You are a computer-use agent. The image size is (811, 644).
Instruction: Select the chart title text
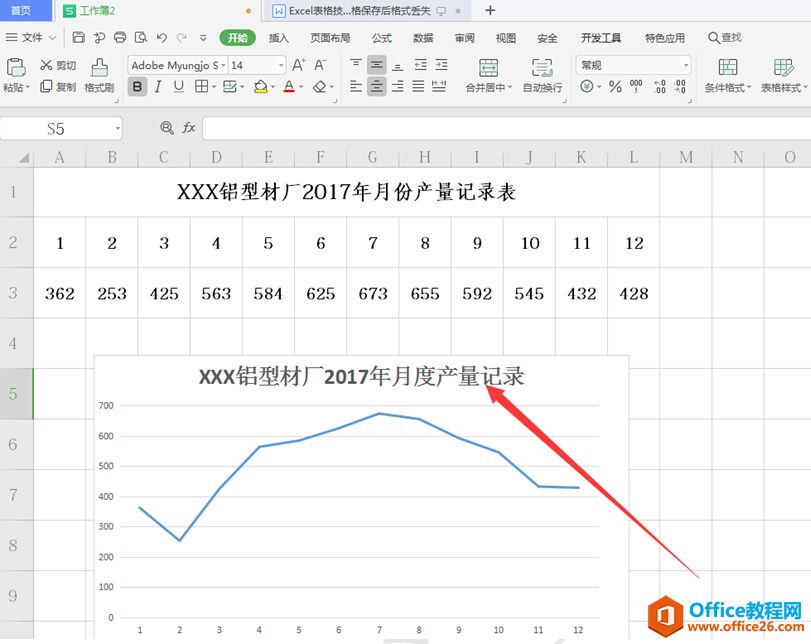click(x=362, y=376)
